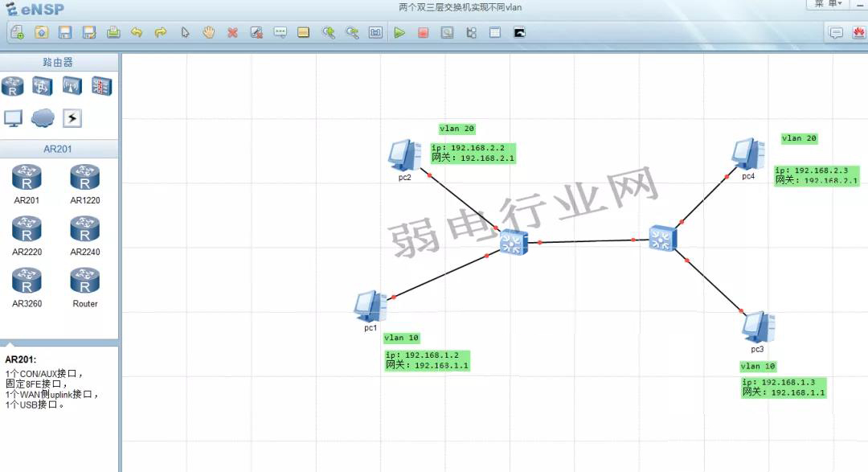Click the pc2 computer on canvas
868x472 pixels.
tap(403, 155)
